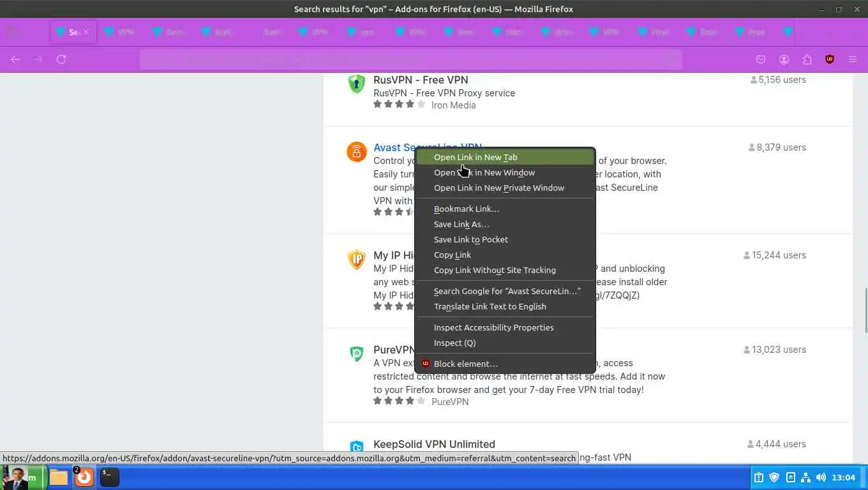868x490 pixels.
Task: Click the "PureVPN" author name below rating
Action: click(x=450, y=402)
